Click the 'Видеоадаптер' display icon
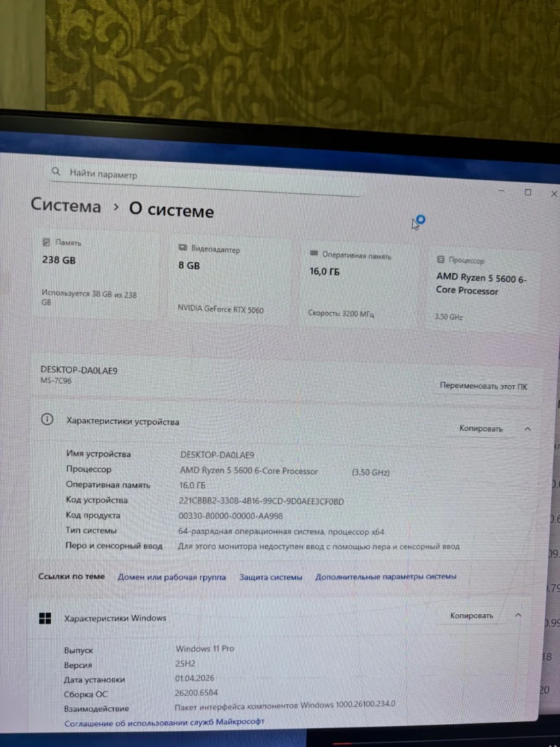 [183, 248]
